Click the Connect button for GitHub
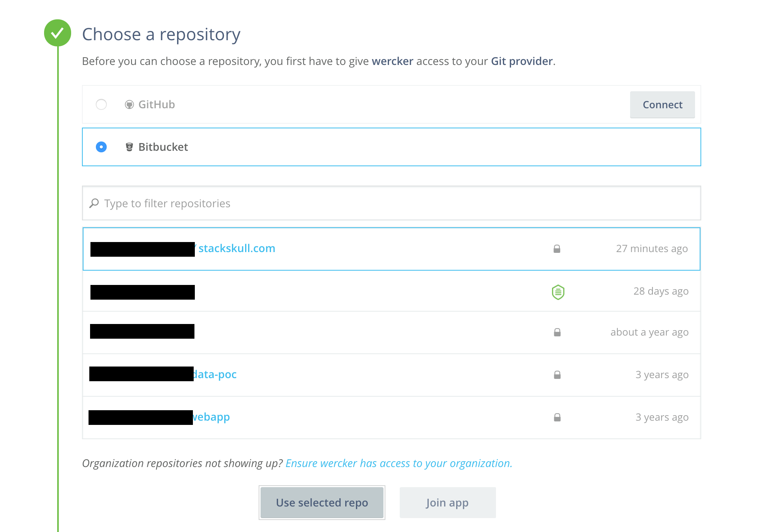This screenshot has height=532, width=777. pos(663,104)
